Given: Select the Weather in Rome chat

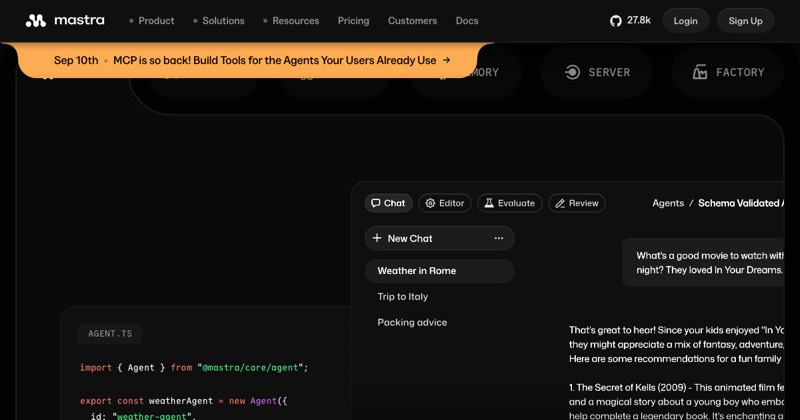Looking at the screenshot, I should [x=439, y=271].
